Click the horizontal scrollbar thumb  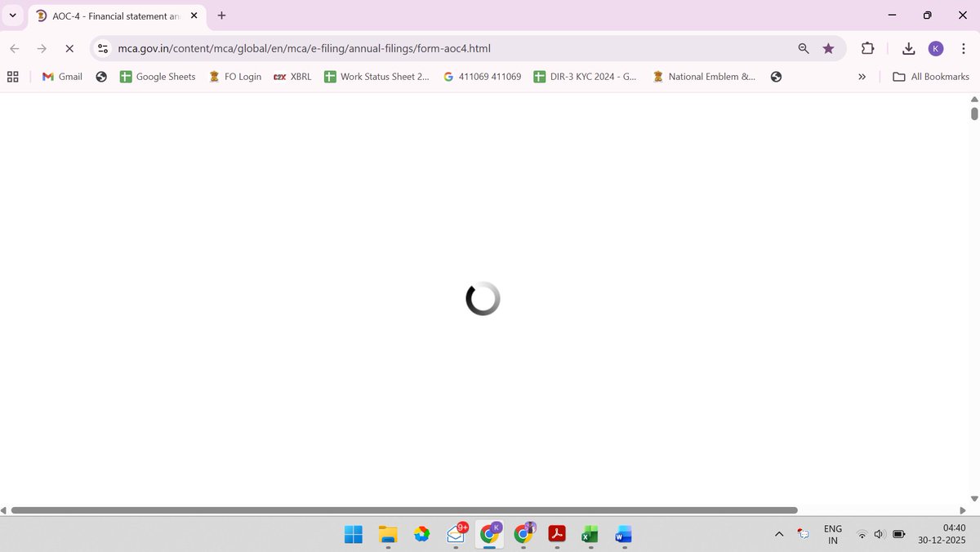pos(403,510)
